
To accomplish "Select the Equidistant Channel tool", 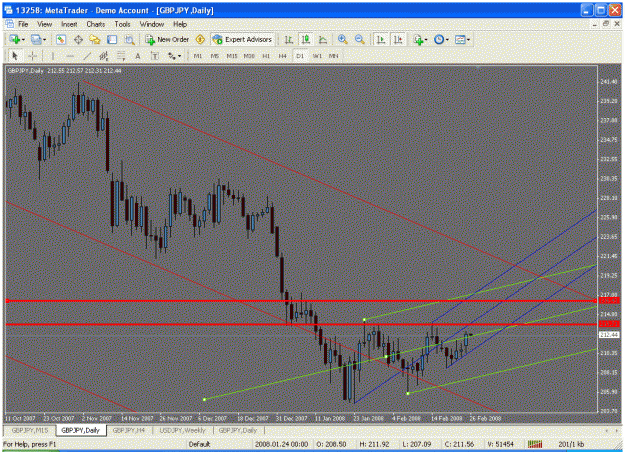I will [x=104, y=56].
